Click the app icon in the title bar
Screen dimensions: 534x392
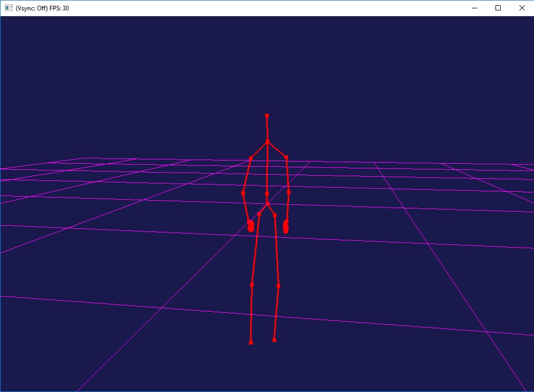(x=8, y=8)
